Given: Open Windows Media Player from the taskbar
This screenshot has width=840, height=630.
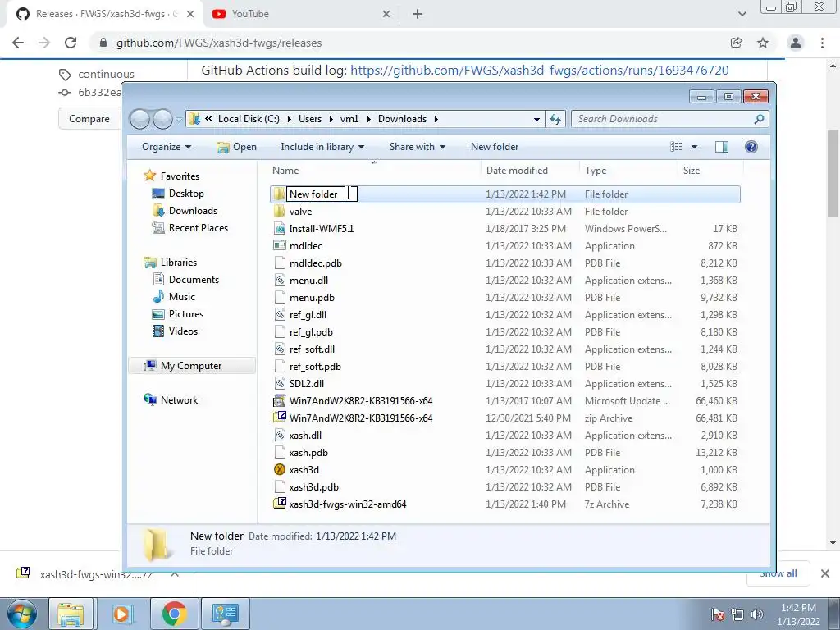Looking at the screenshot, I should click(x=121, y=614).
